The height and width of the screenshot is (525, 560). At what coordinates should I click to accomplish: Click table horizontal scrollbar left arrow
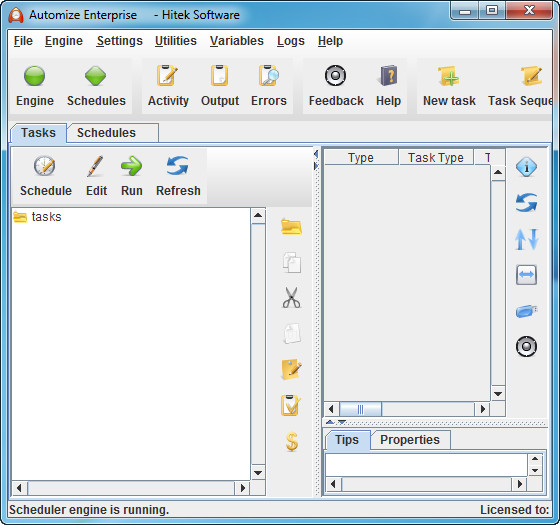click(x=331, y=409)
